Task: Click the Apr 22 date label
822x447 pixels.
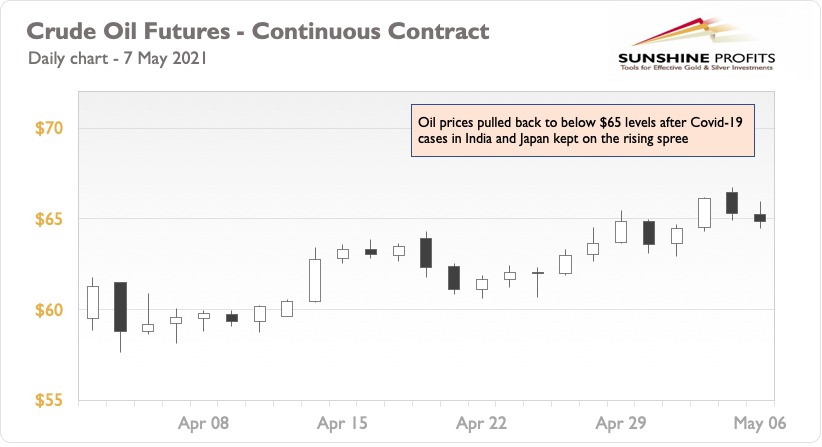Action: tap(481, 423)
